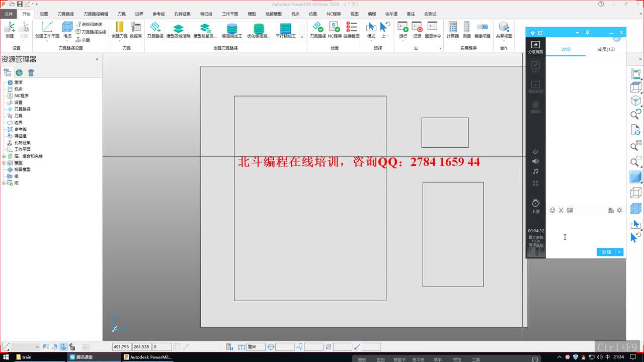This screenshot has height=362, width=644.
Task: Click the Y coordinate field 261.538
Action: (141, 347)
